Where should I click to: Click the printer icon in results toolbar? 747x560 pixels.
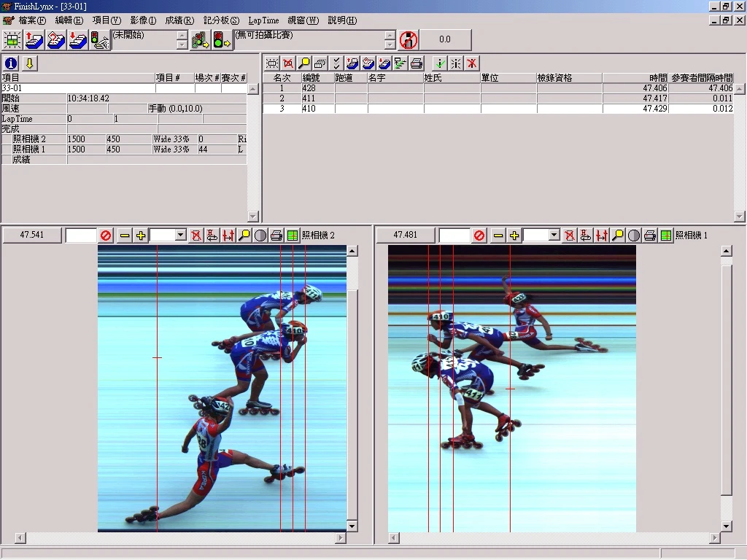pos(416,63)
